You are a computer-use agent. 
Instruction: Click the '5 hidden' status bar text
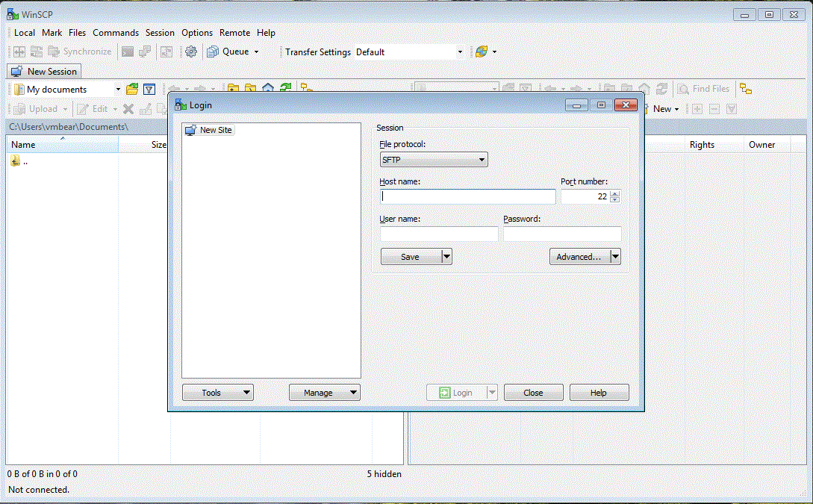point(384,474)
